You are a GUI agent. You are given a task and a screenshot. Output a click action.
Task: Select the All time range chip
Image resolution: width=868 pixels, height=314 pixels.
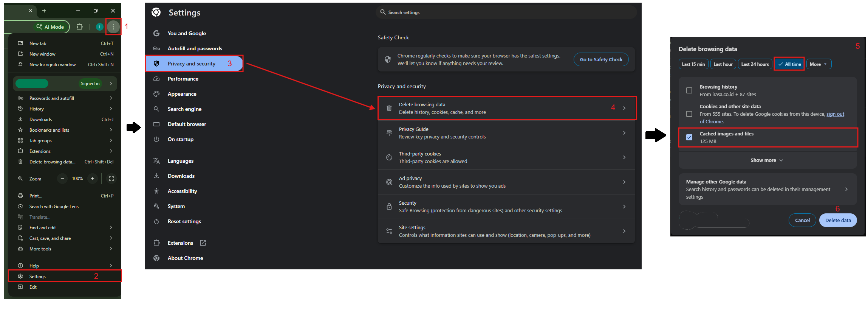pos(789,64)
